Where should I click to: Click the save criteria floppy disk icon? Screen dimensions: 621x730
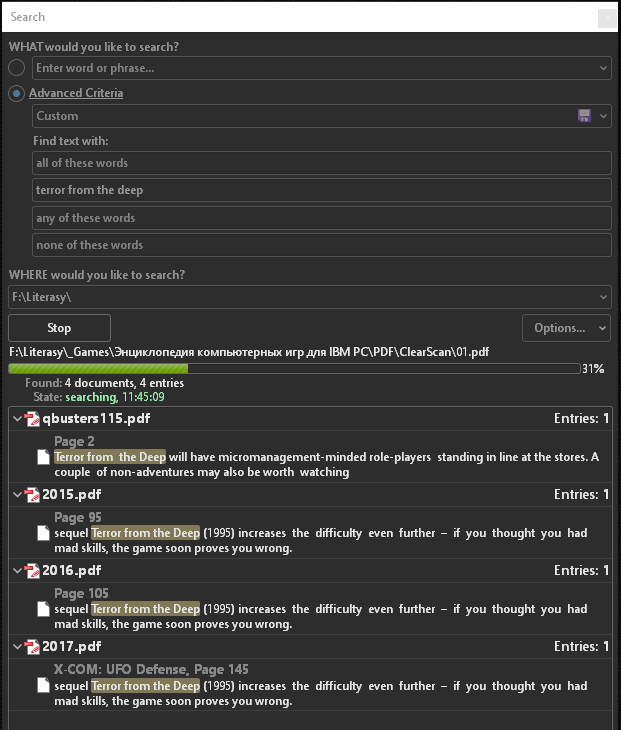[584, 116]
